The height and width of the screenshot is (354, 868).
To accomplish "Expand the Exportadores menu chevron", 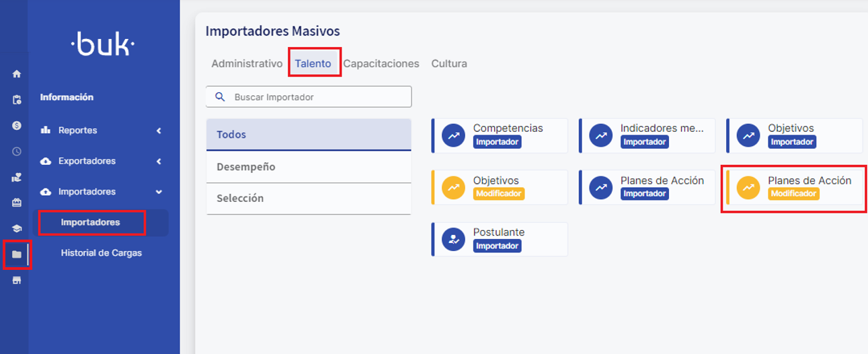I will 159,162.
